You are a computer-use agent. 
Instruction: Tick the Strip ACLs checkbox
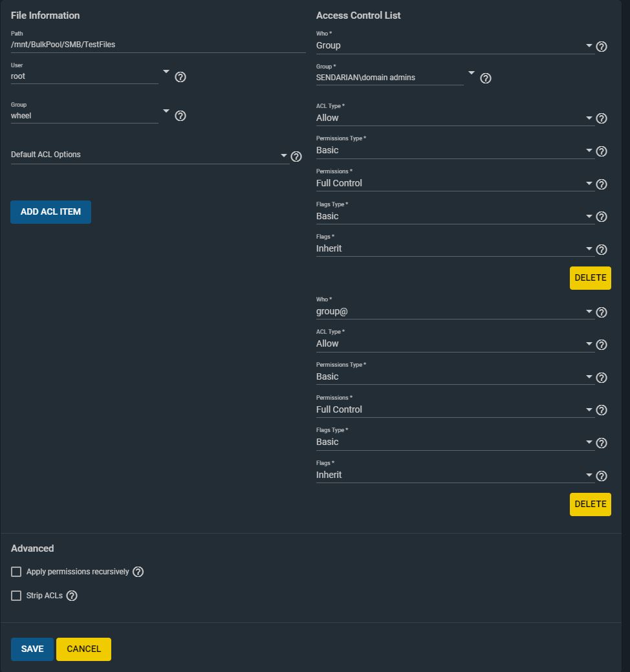pyautogui.click(x=16, y=596)
